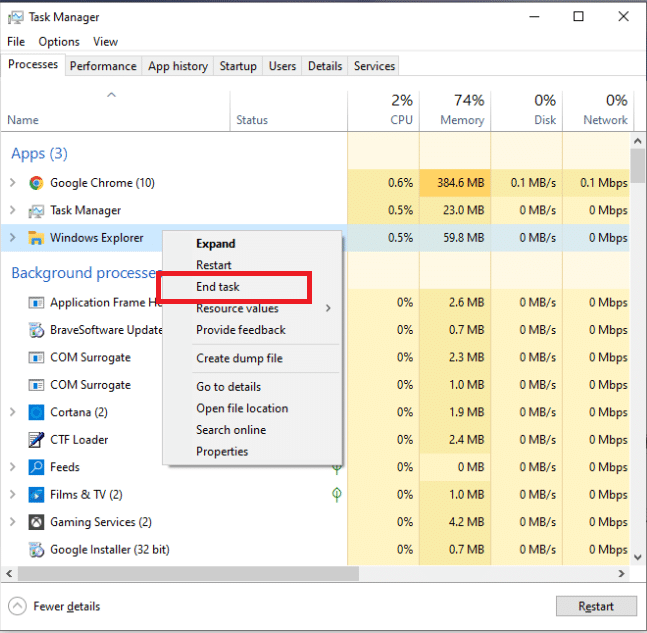Expand the Feeds process group
647x633 pixels.
coord(13,467)
